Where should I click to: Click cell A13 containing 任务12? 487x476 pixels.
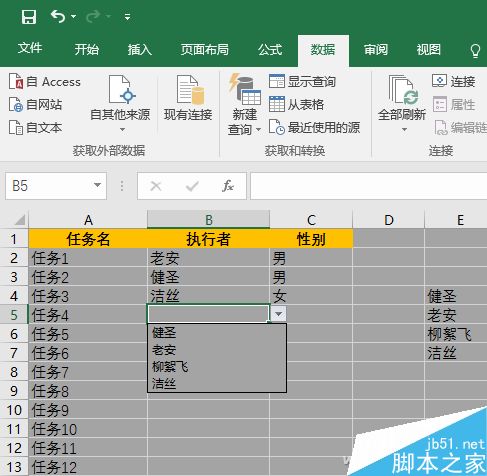88,467
